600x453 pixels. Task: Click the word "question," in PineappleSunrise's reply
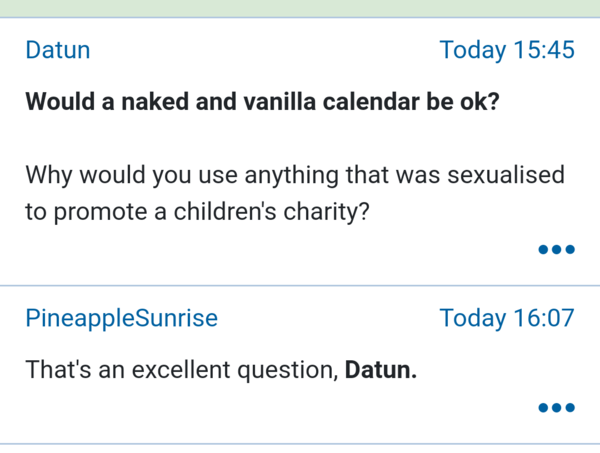(290, 370)
